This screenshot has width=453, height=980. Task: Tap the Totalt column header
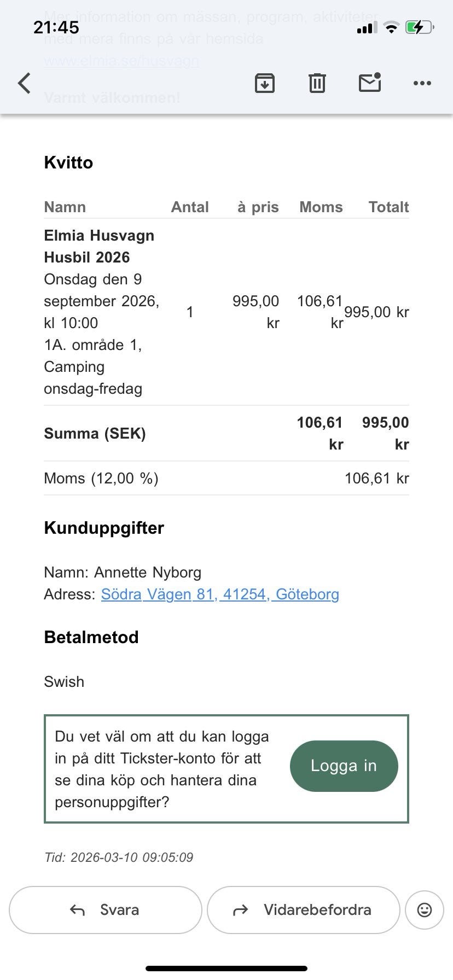click(x=388, y=207)
